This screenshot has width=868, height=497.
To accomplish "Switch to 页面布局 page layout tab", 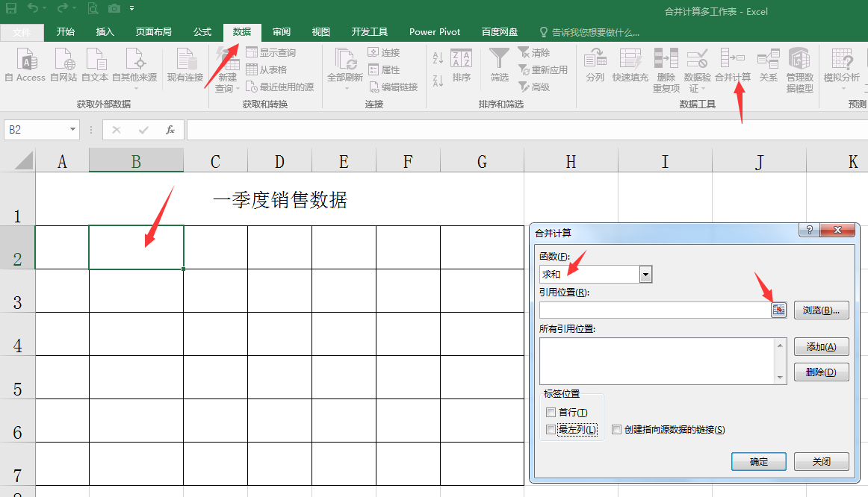I will (x=153, y=32).
